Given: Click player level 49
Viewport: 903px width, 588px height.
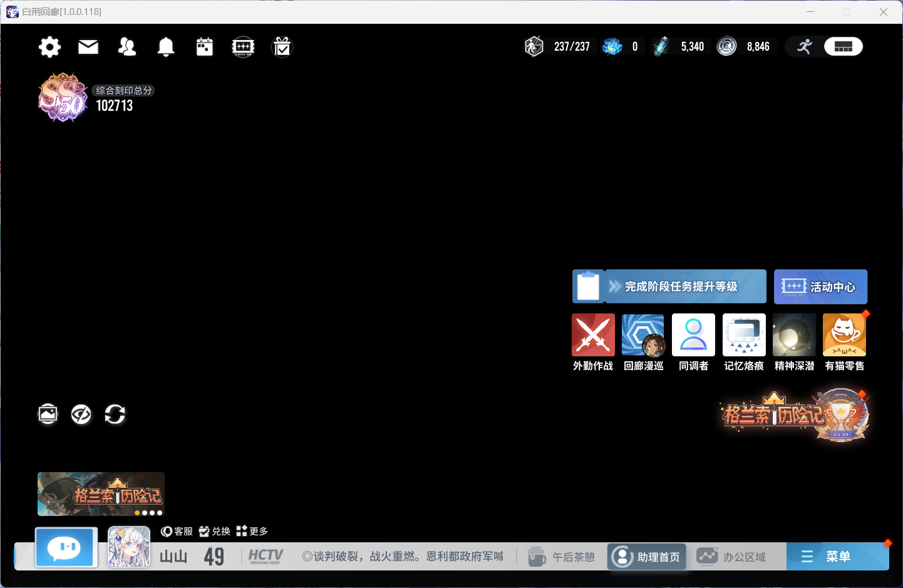Looking at the screenshot, I should (x=214, y=556).
